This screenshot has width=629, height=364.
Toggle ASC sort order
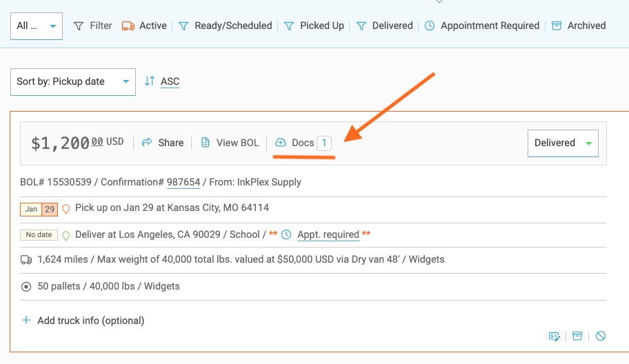click(162, 81)
